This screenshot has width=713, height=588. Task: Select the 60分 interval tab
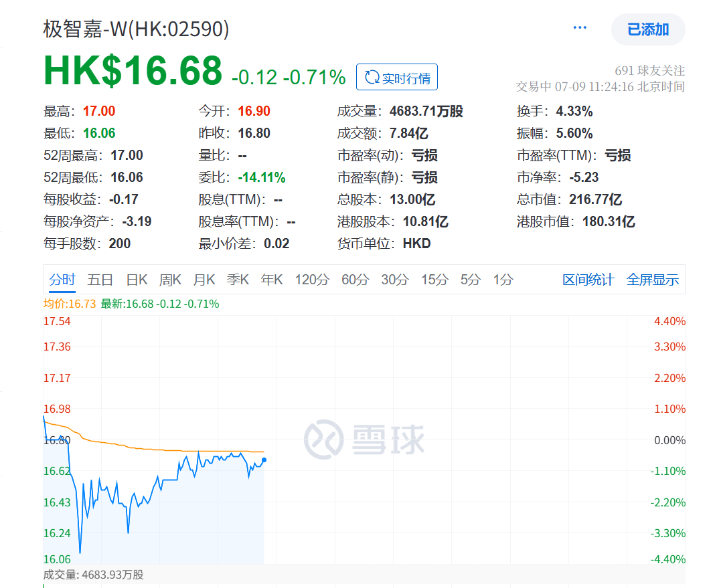(355, 280)
